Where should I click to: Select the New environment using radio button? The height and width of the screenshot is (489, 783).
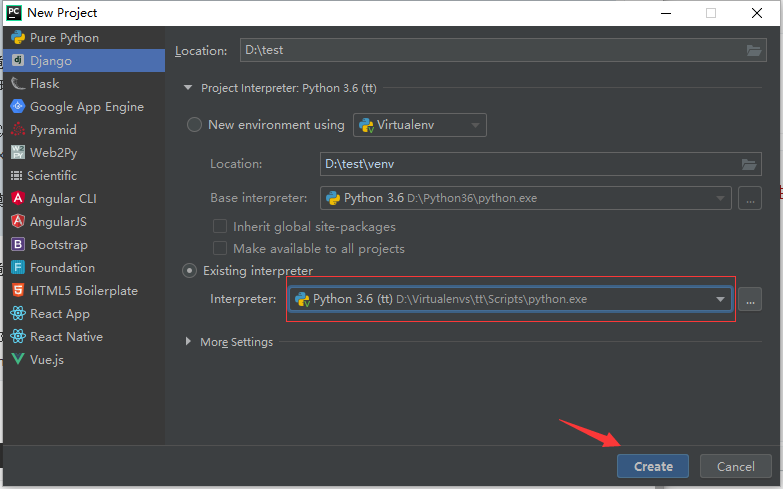point(194,125)
